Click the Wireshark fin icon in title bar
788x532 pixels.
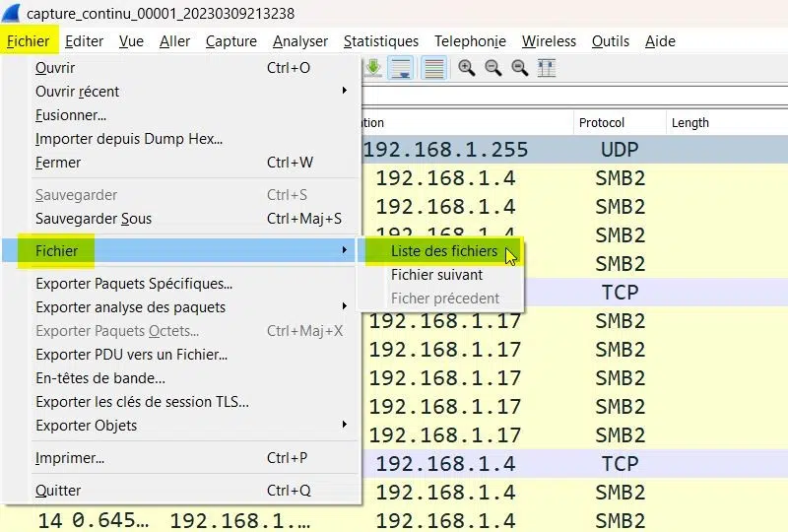10,13
